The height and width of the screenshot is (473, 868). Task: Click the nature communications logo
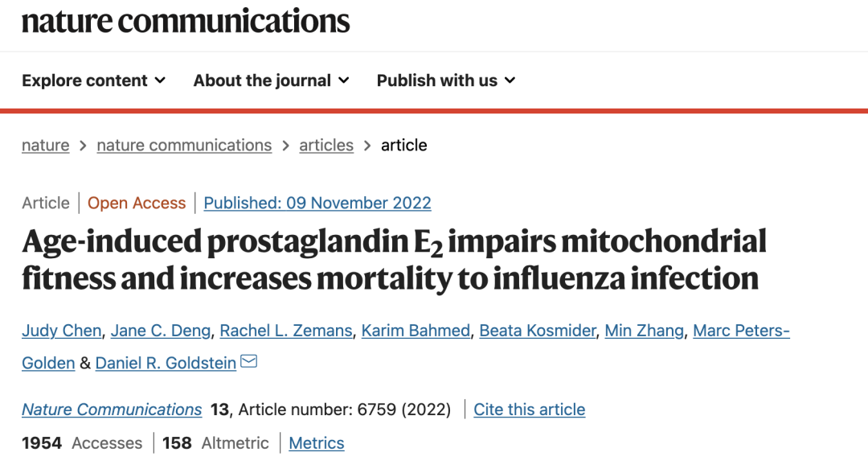pos(186,22)
